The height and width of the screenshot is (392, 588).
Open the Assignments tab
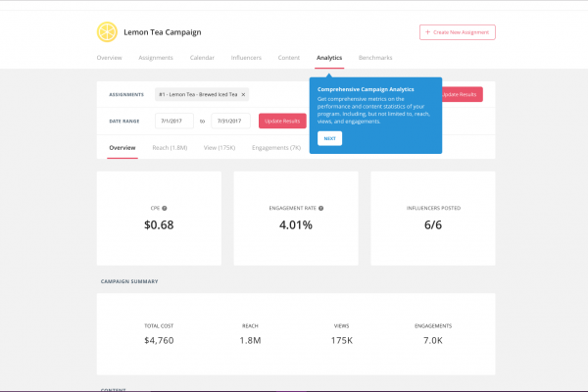(x=156, y=58)
